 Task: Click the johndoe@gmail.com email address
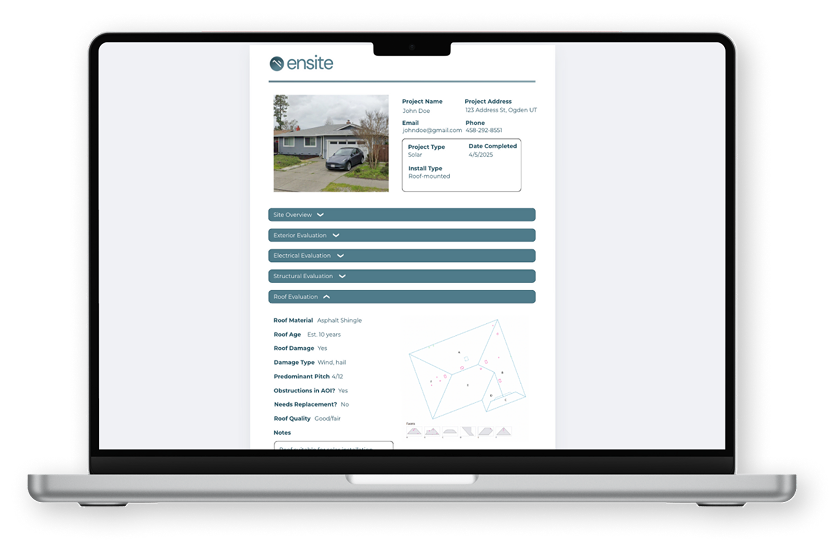pyautogui.click(x=432, y=130)
